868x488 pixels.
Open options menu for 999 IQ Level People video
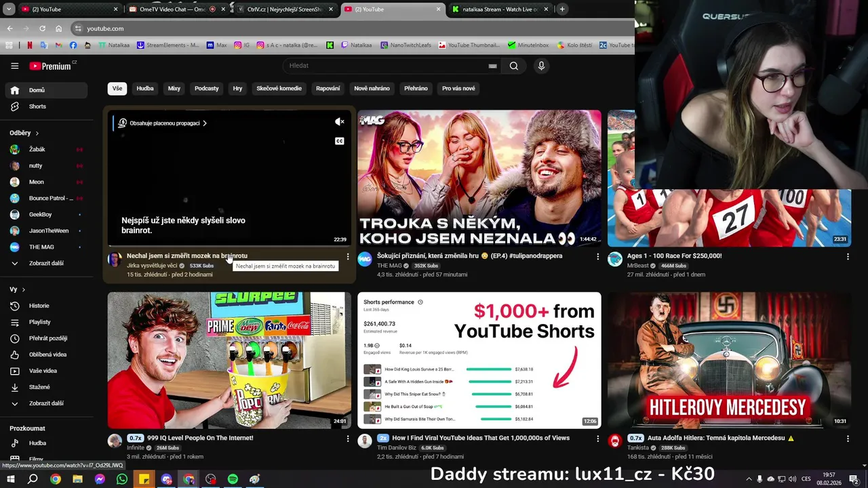pos(348,439)
